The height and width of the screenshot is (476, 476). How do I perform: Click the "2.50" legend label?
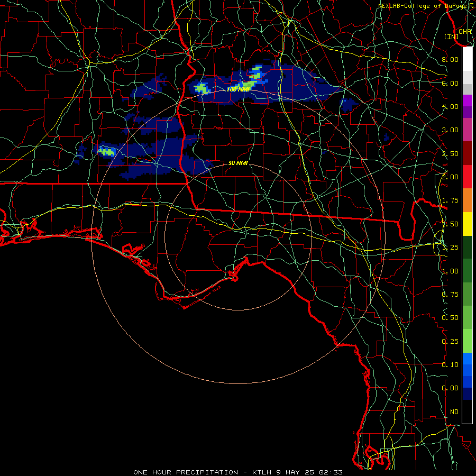[x=450, y=153]
